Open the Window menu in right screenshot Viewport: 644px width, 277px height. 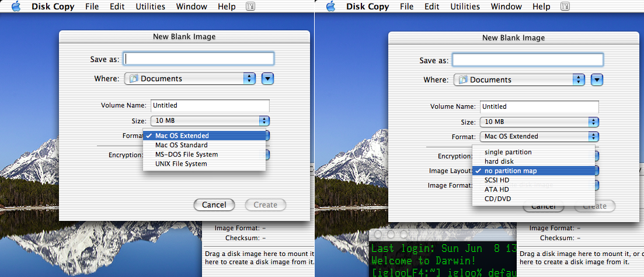pyautogui.click(x=506, y=6)
